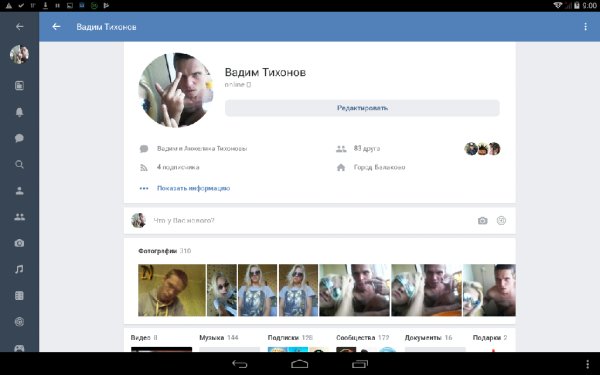Open fourth photo of blonde in printed shirt
The image size is (600, 375).
298,290
